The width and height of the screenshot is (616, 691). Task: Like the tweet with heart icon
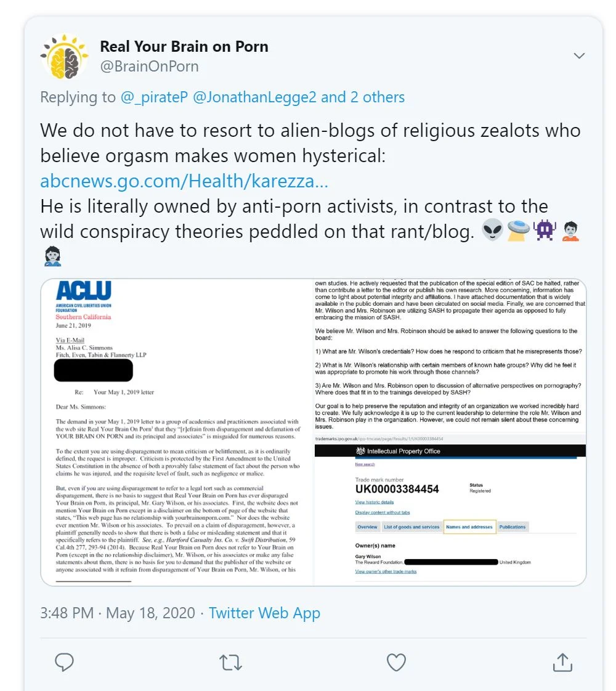click(x=396, y=662)
